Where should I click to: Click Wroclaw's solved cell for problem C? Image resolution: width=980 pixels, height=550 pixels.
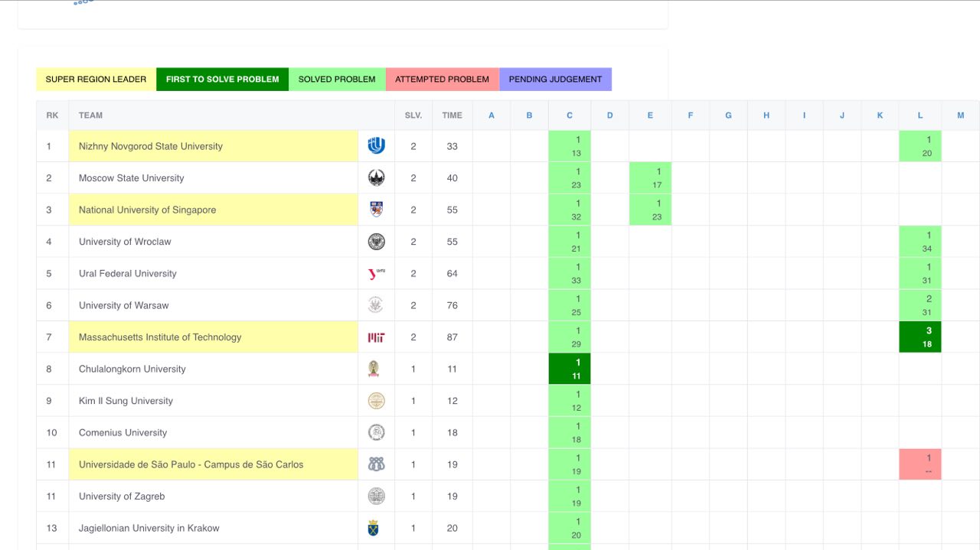click(x=570, y=242)
